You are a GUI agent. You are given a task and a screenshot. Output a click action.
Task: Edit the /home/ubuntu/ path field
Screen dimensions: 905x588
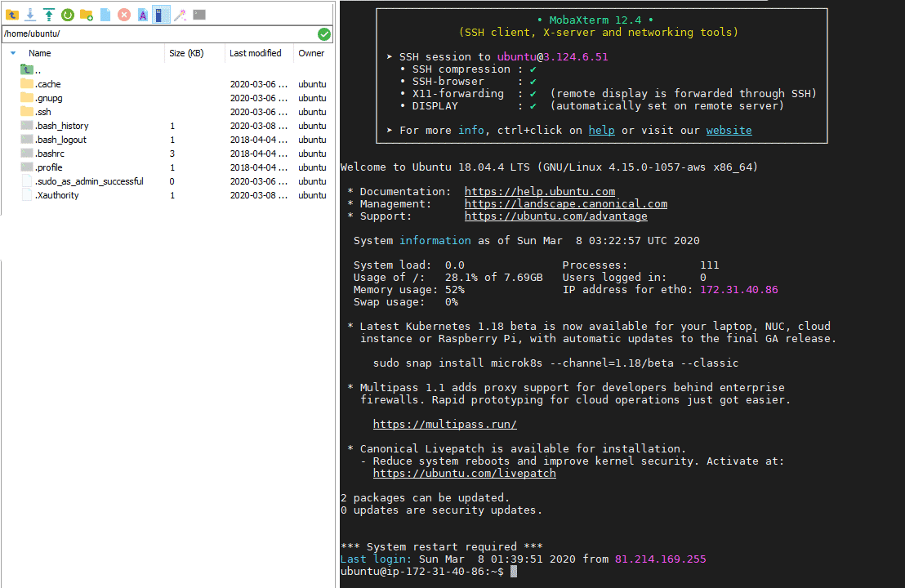click(159, 34)
